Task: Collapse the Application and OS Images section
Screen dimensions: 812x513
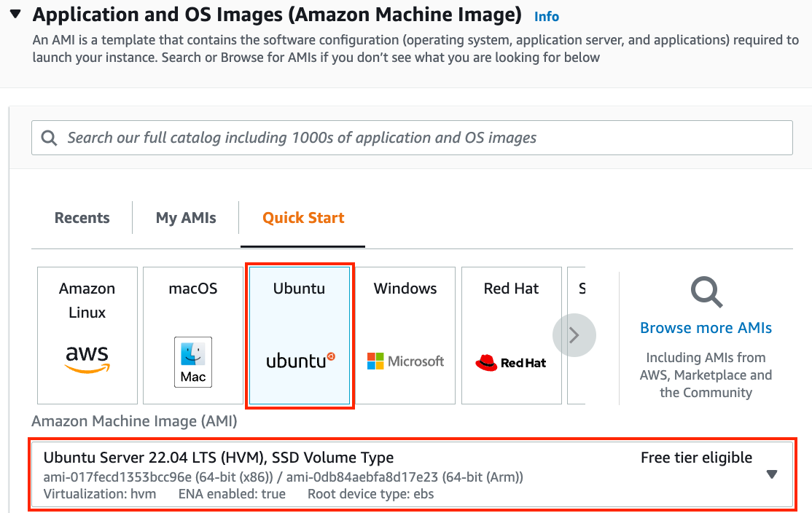Action: 15,15
